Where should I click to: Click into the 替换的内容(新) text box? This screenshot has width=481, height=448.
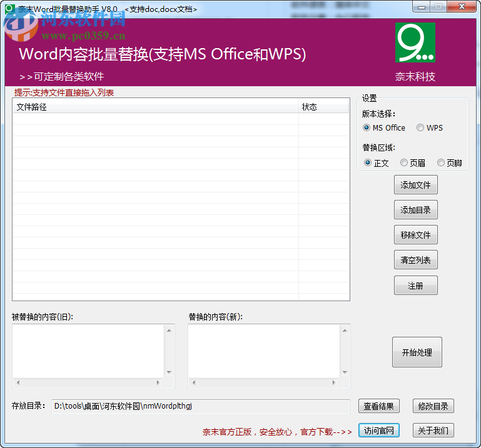(264, 351)
